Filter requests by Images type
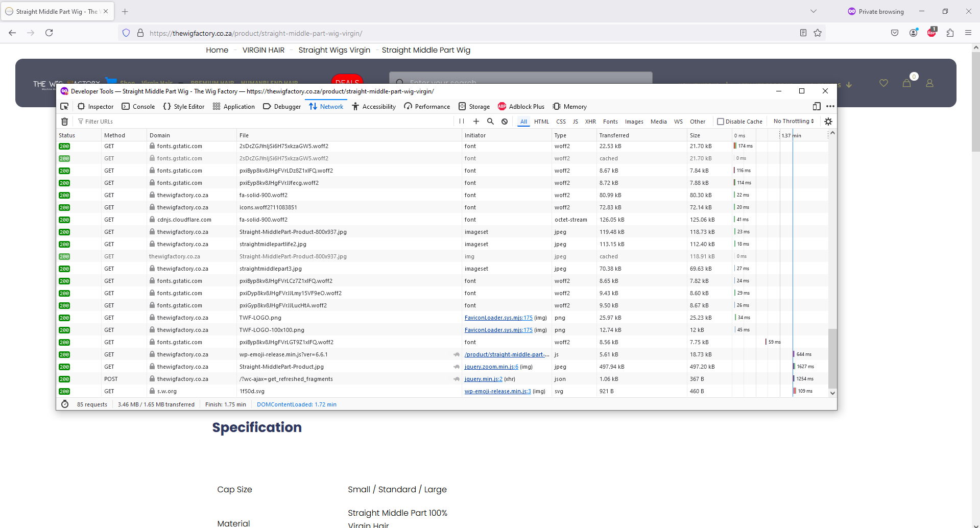The image size is (980, 528). pyautogui.click(x=634, y=122)
